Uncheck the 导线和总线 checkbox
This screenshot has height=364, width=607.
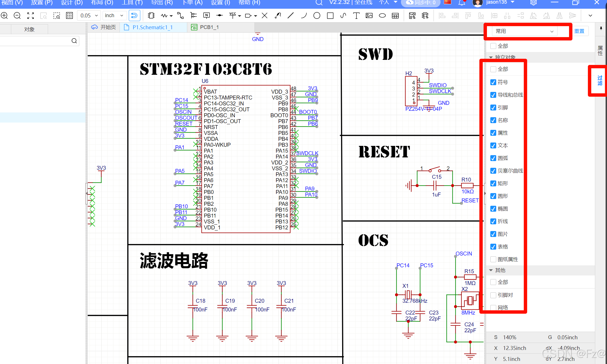[x=493, y=95]
